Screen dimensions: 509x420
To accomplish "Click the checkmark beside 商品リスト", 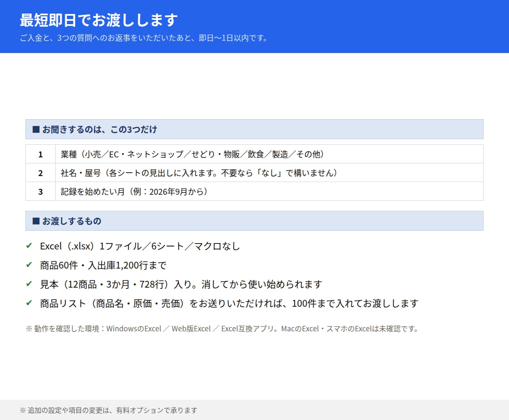I will (x=29, y=303).
